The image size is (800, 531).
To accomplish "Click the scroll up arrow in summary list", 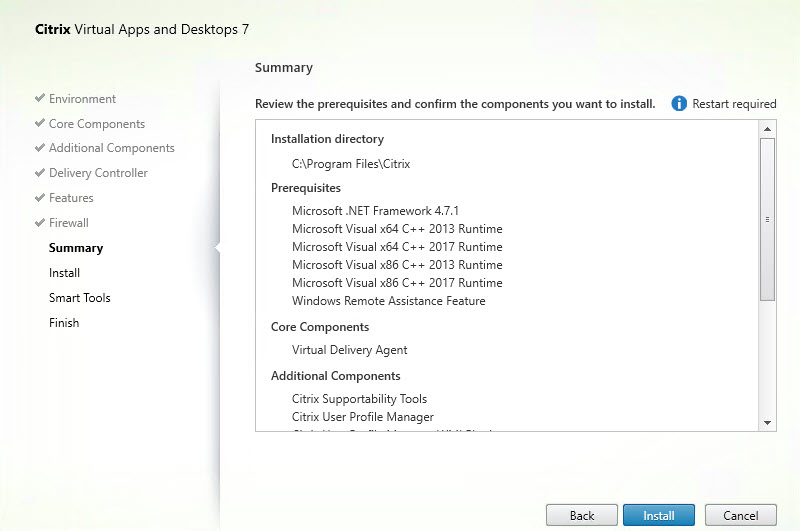I will coord(768,130).
